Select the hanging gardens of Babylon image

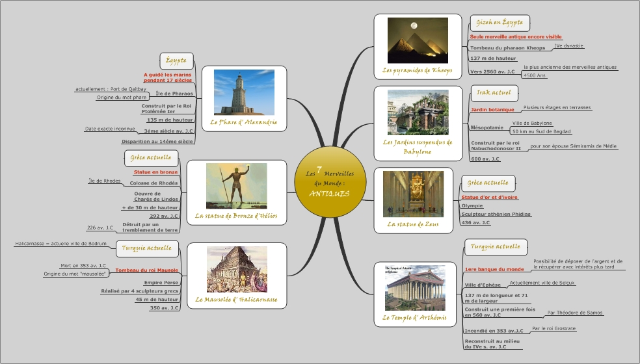pyautogui.click(x=418, y=112)
